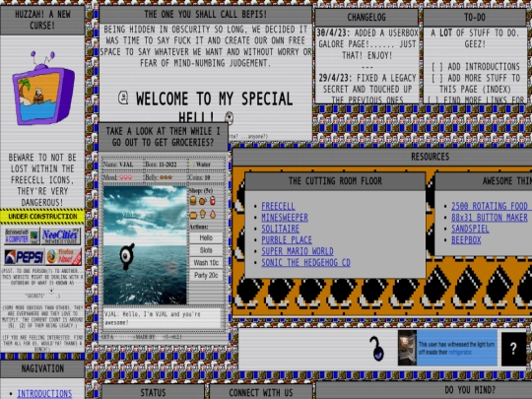Buy the bread loaf below the burger

click(193, 215)
